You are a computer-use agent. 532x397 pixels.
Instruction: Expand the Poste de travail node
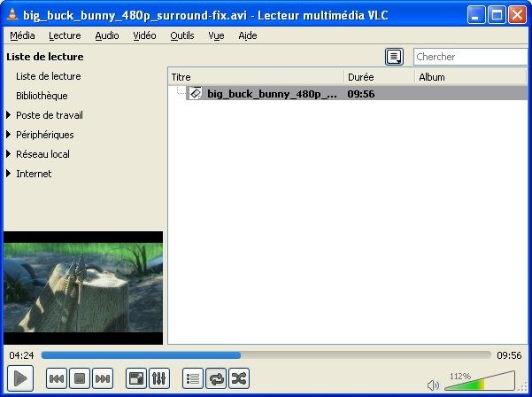coord(9,115)
